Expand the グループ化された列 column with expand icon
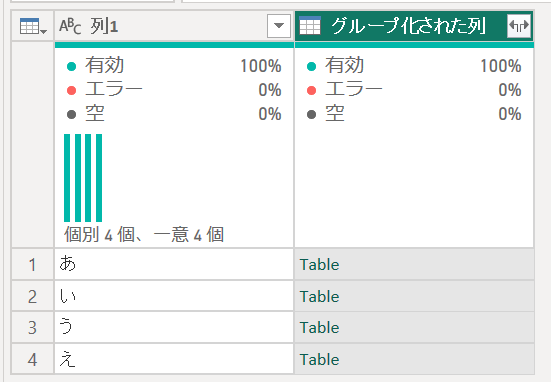Screen dimensions: 551x382 [x=519, y=25]
